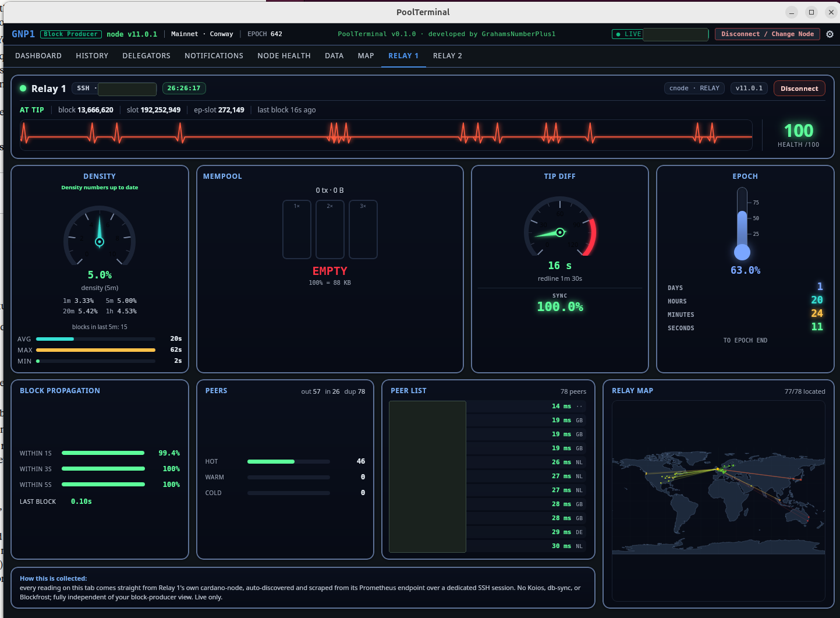Image resolution: width=840 pixels, height=618 pixels.
Task: Switch to the History tab
Action: click(92, 56)
